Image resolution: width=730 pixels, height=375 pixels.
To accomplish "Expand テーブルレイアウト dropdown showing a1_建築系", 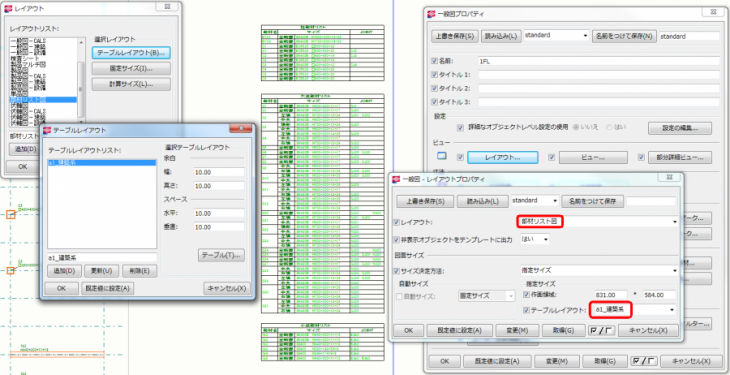I will 634,310.
